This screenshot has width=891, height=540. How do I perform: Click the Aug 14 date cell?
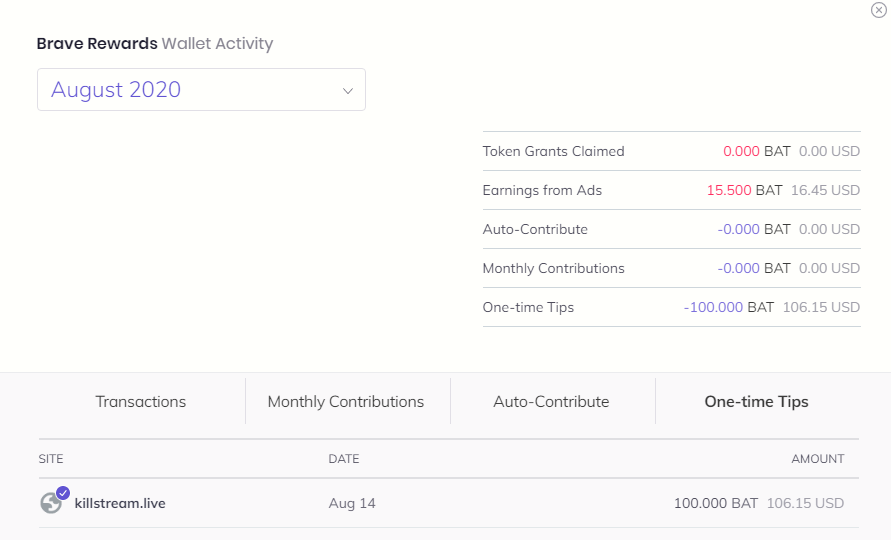352,503
